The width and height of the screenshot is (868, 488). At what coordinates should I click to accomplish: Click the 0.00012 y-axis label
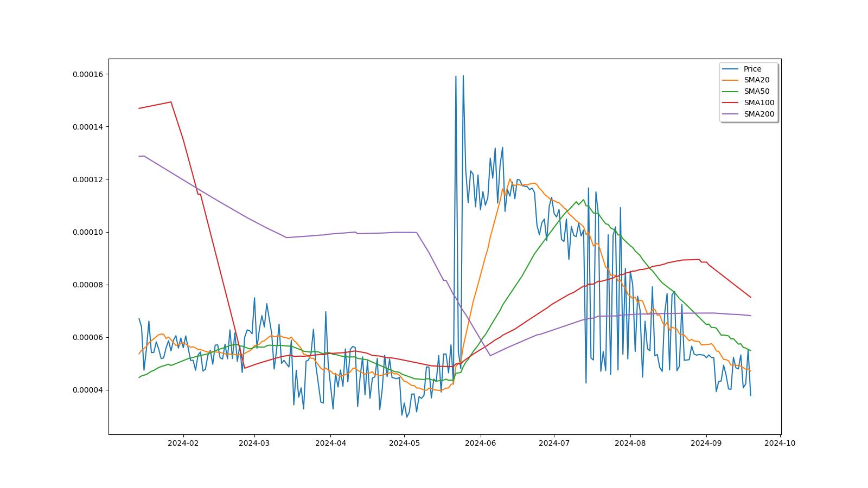tap(88, 179)
